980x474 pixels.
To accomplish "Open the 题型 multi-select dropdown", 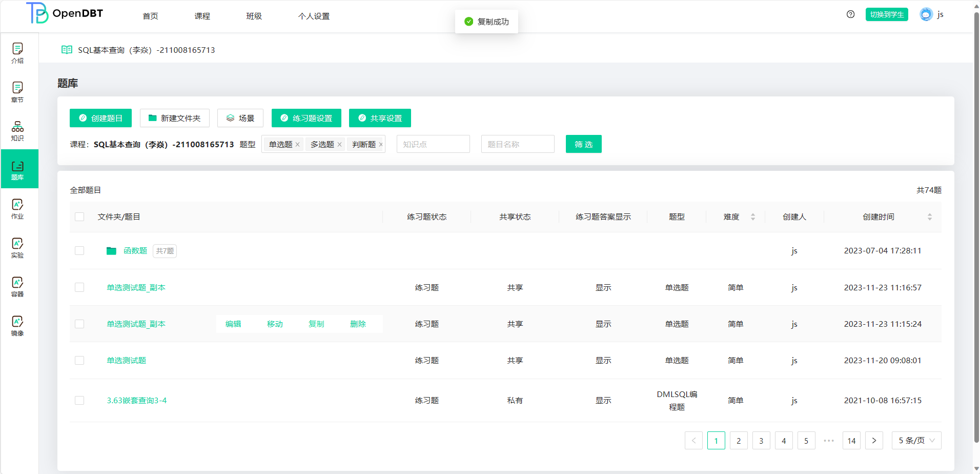I will point(323,144).
